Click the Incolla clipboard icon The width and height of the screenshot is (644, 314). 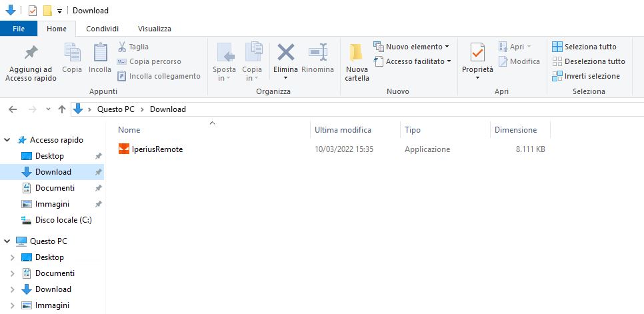coord(100,53)
